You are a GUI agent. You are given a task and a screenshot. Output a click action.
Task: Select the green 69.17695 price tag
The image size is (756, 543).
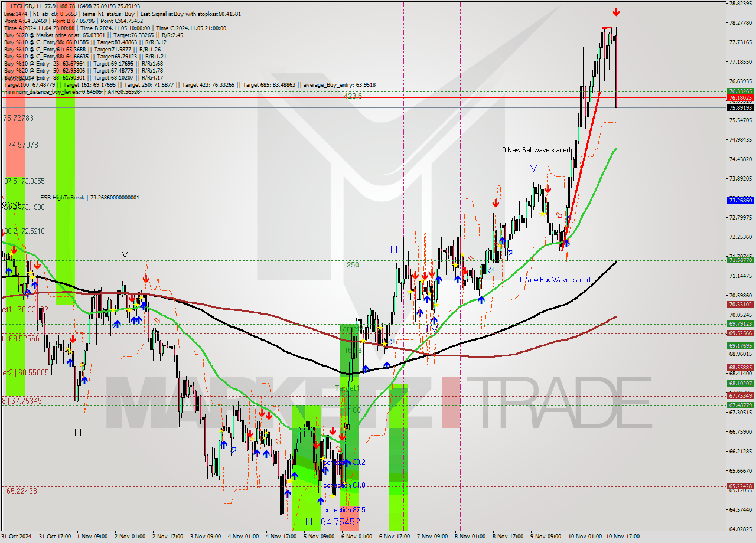click(741, 346)
